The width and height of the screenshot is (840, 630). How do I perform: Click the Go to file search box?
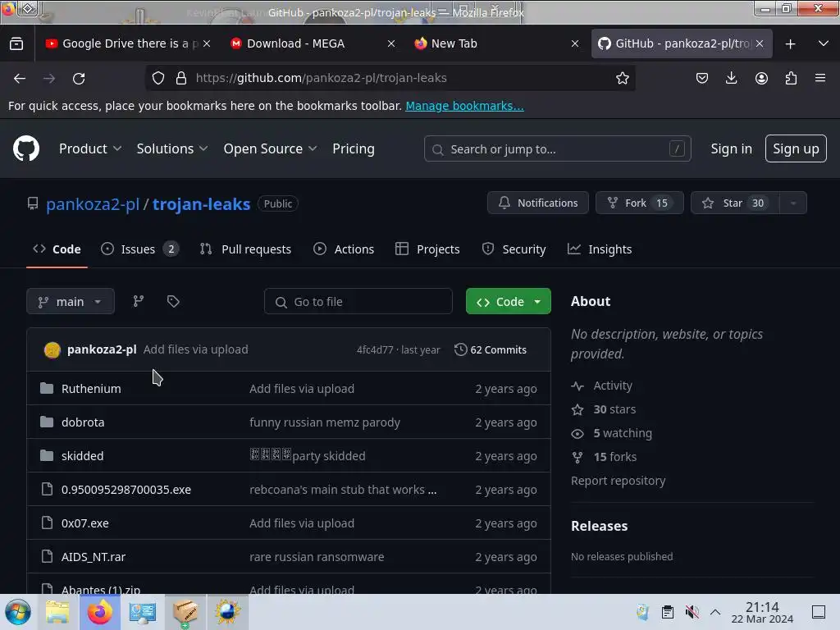(358, 302)
